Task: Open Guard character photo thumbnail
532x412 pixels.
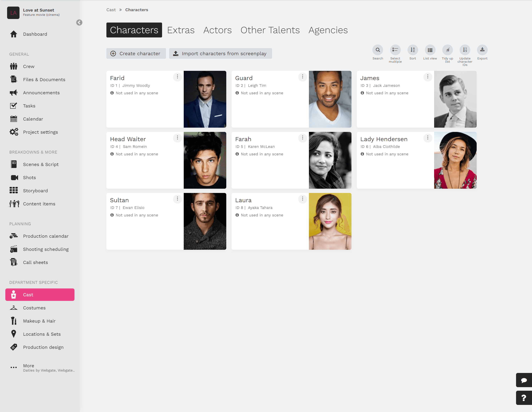Action: (x=330, y=99)
